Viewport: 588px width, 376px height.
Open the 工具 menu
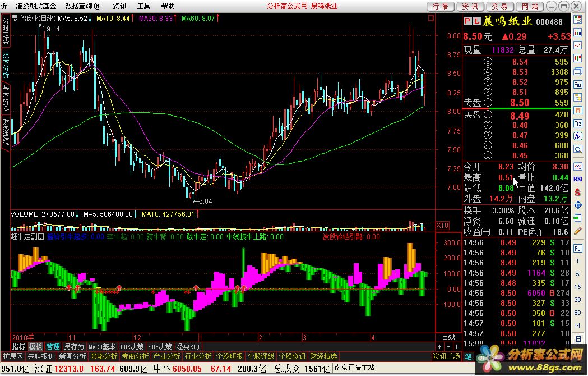[143, 6]
